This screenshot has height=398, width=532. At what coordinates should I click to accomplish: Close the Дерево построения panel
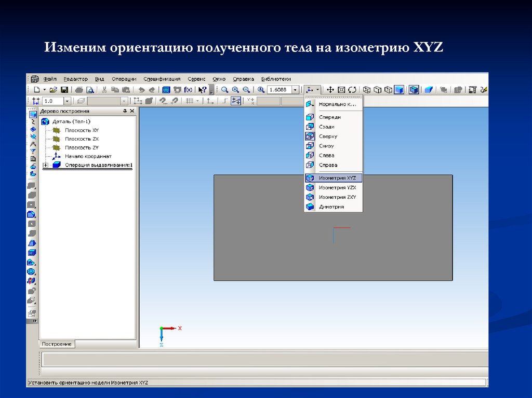point(132,111)
